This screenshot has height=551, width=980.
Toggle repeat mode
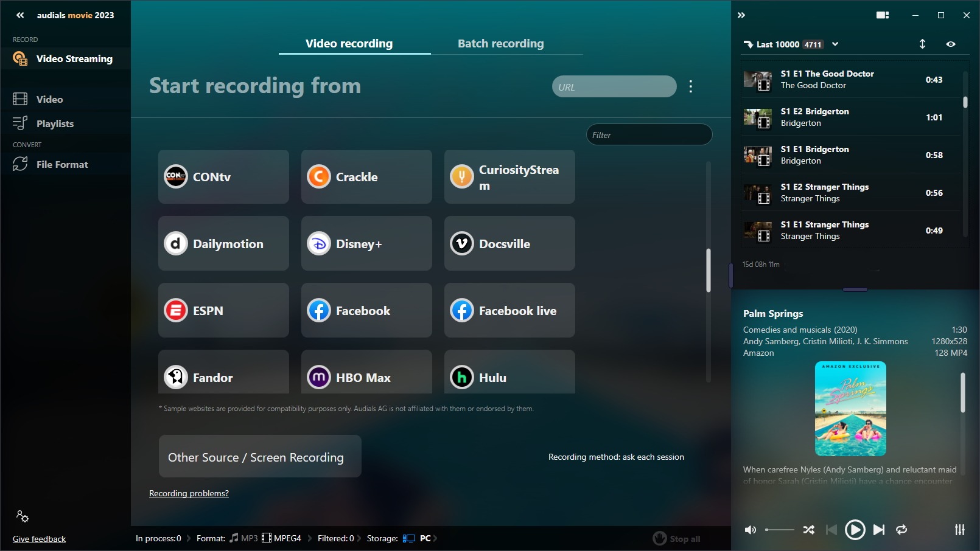[x=901, y=530]
